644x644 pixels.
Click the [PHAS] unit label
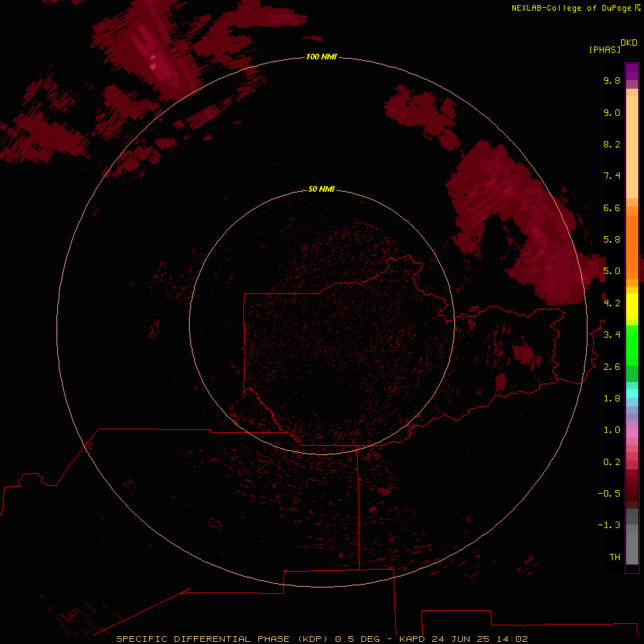tap(605, 49)
